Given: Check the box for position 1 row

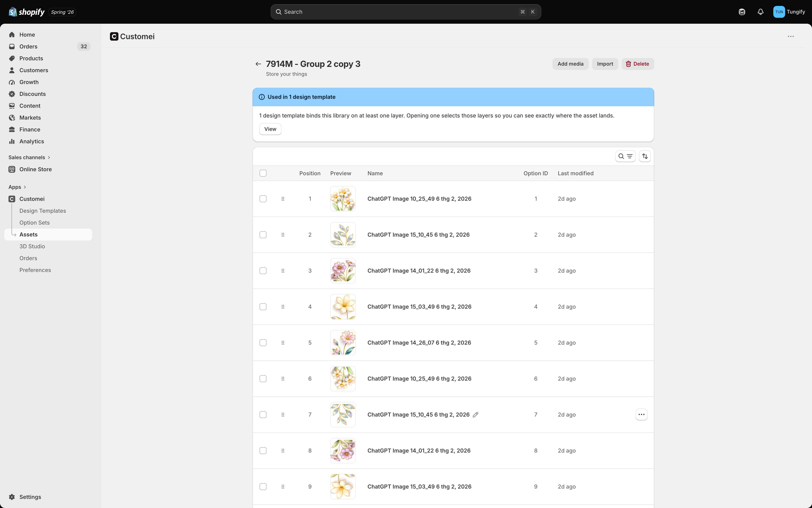Looking at the screenshot, I should [263, 199].
